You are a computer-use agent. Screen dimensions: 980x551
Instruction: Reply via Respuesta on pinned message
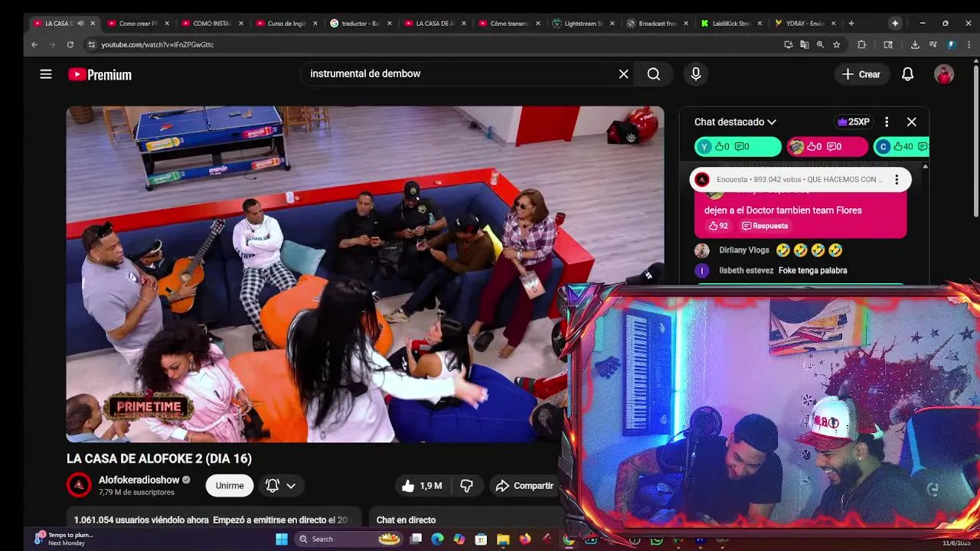tap(765, 226)
